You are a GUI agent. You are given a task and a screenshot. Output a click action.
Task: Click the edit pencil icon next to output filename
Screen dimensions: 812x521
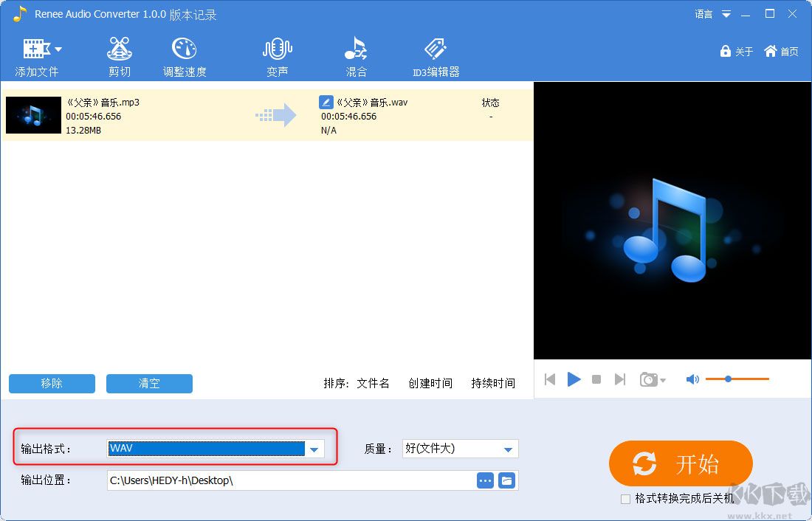pos(326,102)
